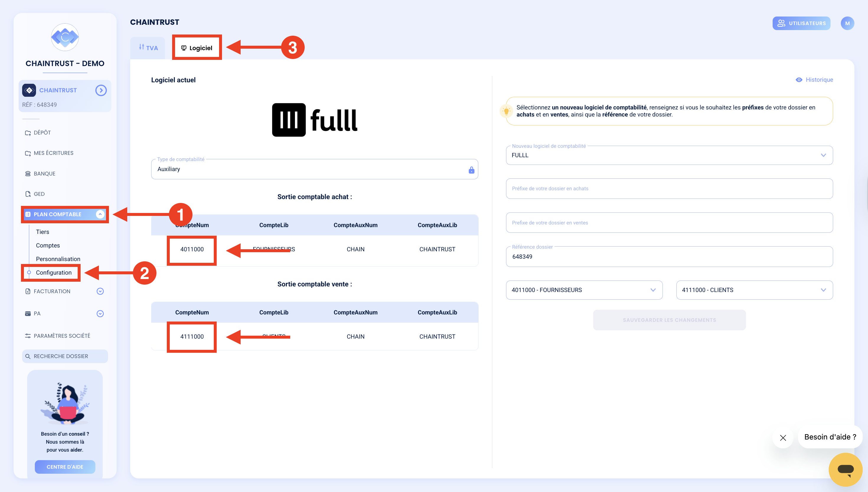Click the RECHERCHE DOSSIER search field
The height and width of the screenshot is (492, 868).
click(x=65, y=356)
